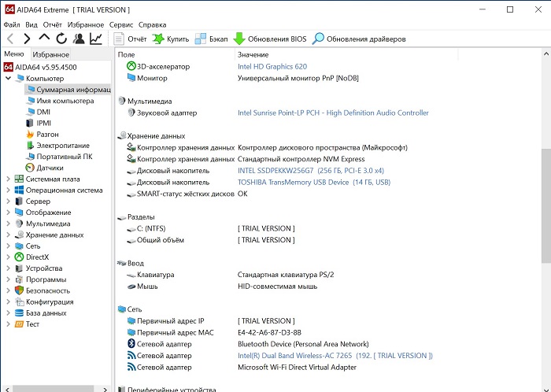The width and height of the screenshot is (551, 392).
Task: Expand the Мультимедиа tree node
Action: coord(8,224)
